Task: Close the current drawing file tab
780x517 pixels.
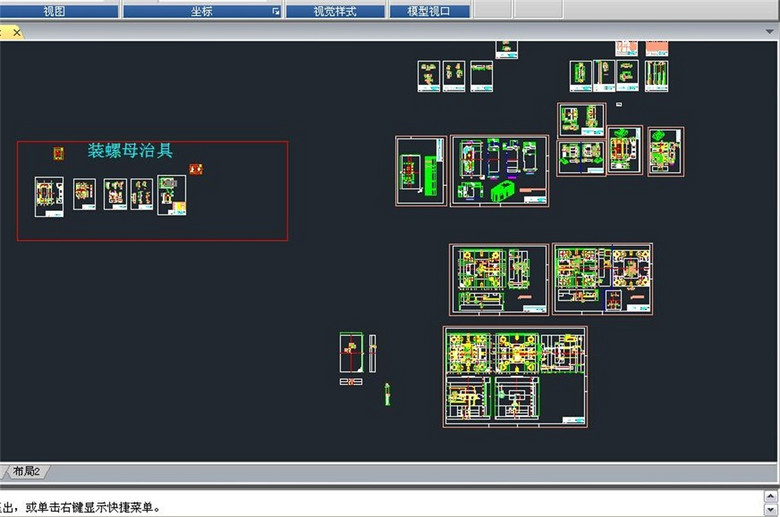Action: pos(17,32)
